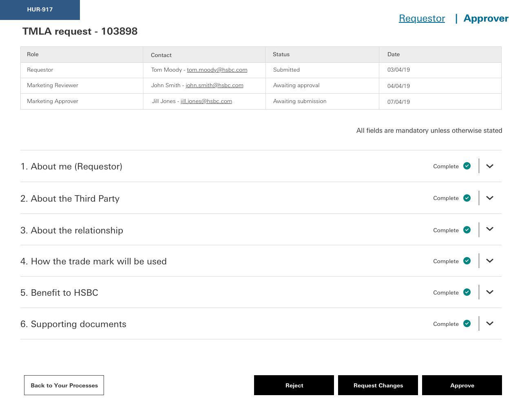This screenshot has height=420, width=522.
Task: Go Back to Your Processes
Action: tap(64, 385)
